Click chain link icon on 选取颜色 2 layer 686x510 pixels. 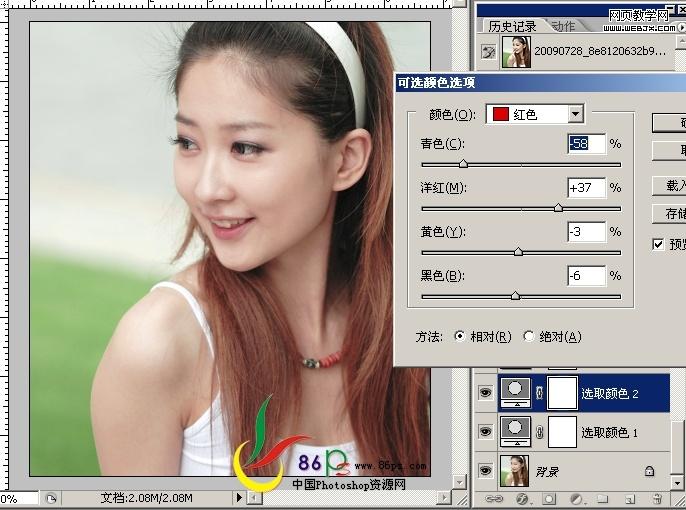coord(539,393)
